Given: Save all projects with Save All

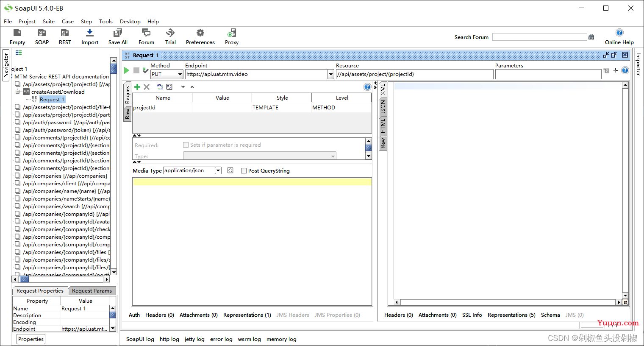Looking at the screenshot, I should pyautogui.click(x=118, y=37).
